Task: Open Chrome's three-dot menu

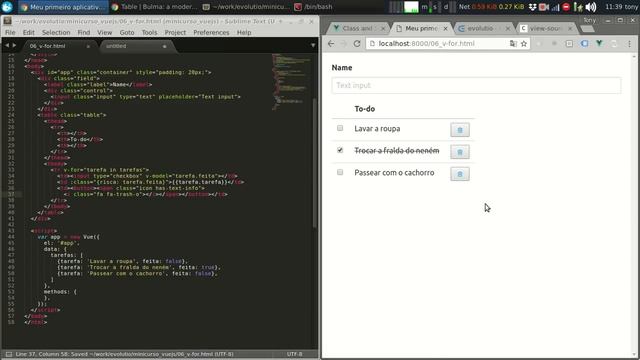Action: [x=629, y=44]
